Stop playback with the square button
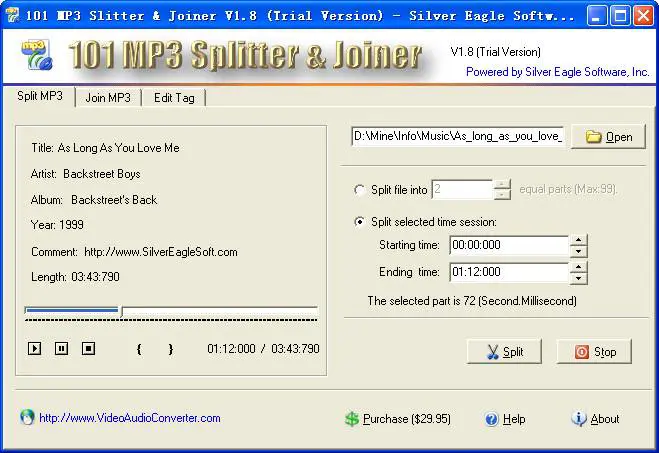This screenshot has width=659, height=453. pyautogui.click(x=88, y=348)
